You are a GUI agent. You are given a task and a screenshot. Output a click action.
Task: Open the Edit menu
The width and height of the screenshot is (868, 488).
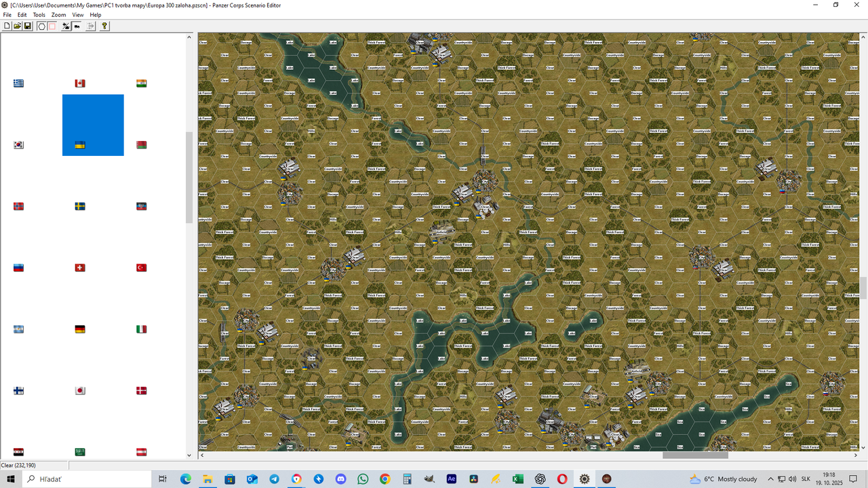22,14
